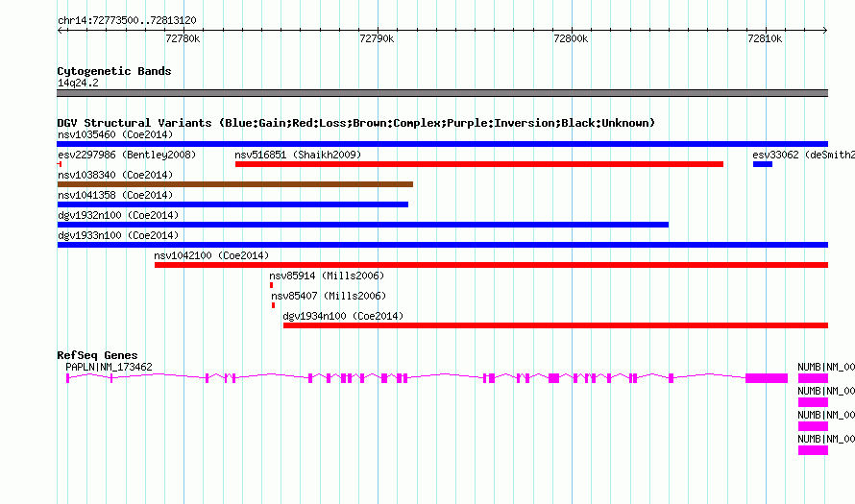This screenshot has width=855, height=504.
Task: Click the left arrow of the ruler
Action: 60,30
